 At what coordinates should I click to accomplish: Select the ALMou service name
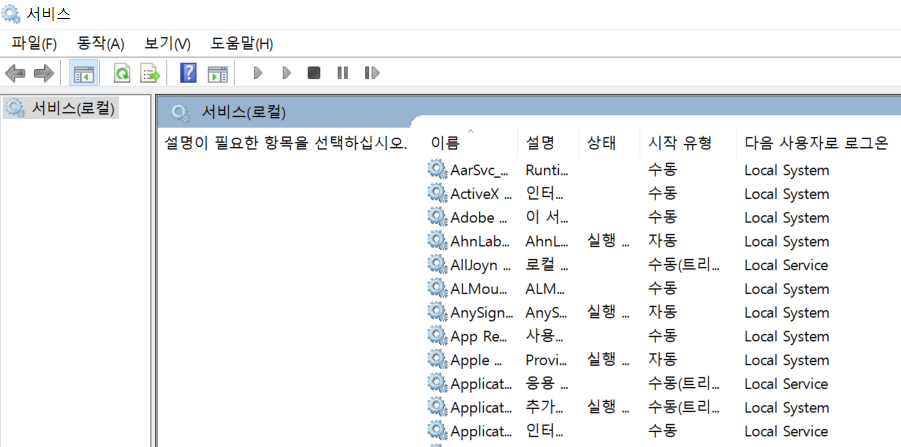pos(479,289)
